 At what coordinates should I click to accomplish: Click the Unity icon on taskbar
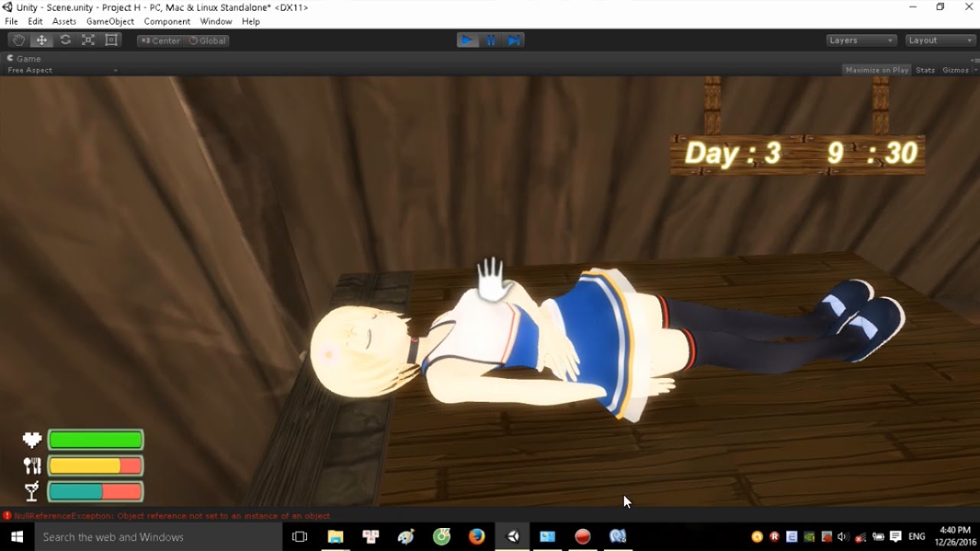pyautogui.click(x=512, y=537)
